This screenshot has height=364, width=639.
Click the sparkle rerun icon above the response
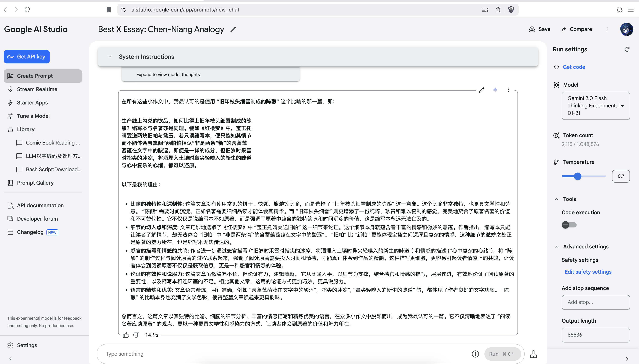pyautogui.click(x=495, y=90)
